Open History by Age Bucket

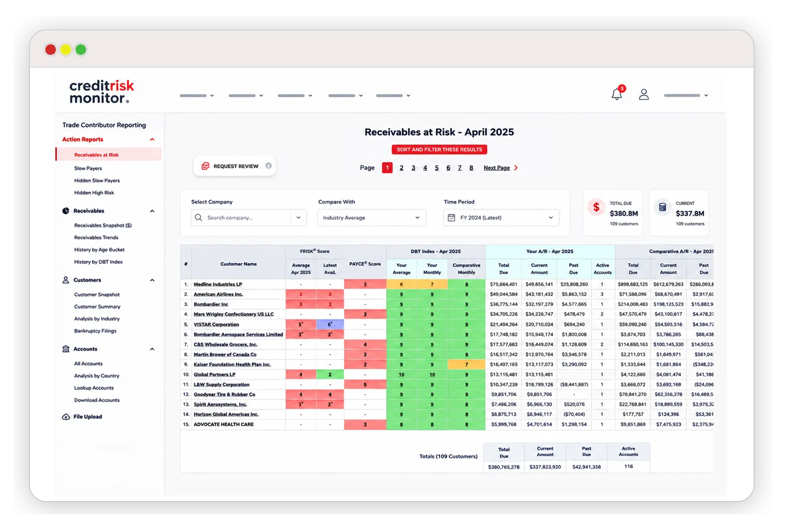point(99,250)
